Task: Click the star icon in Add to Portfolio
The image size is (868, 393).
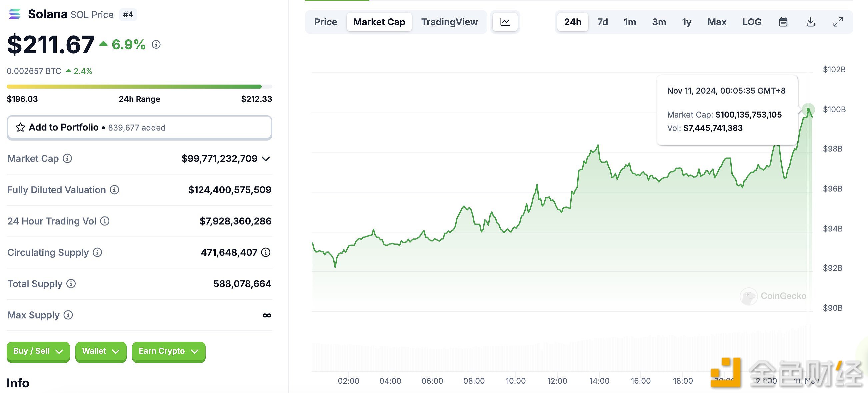Action: [x=20, y=127]
